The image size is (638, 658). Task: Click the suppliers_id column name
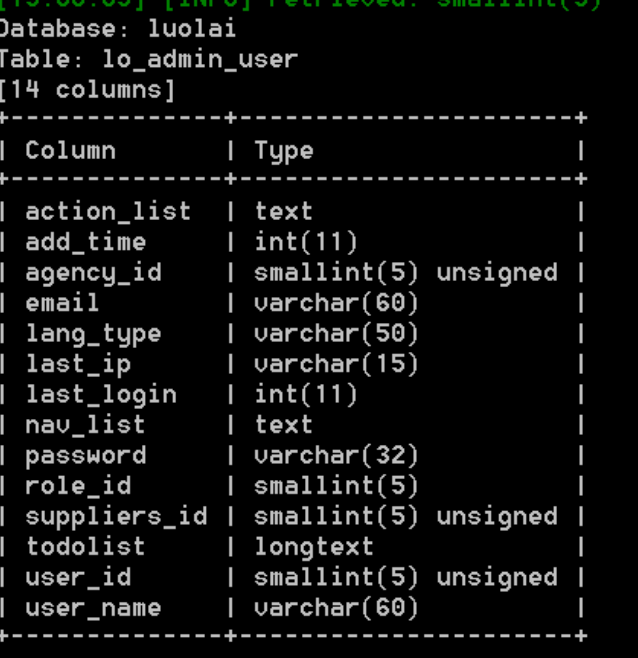pos(116,517)
